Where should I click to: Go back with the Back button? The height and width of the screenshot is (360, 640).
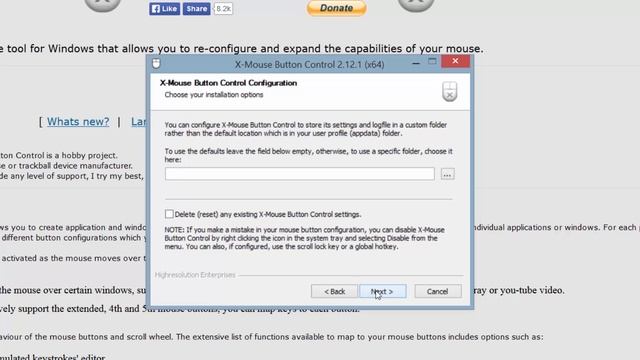point(334,291)
